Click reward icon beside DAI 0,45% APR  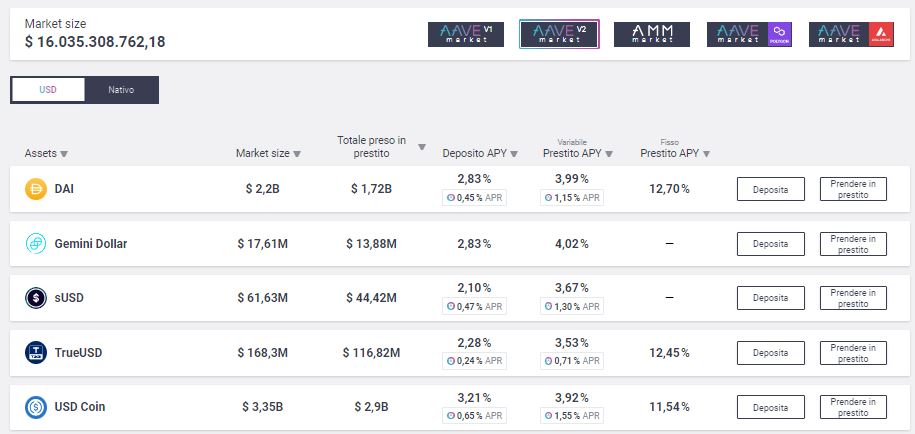[450, 198]
